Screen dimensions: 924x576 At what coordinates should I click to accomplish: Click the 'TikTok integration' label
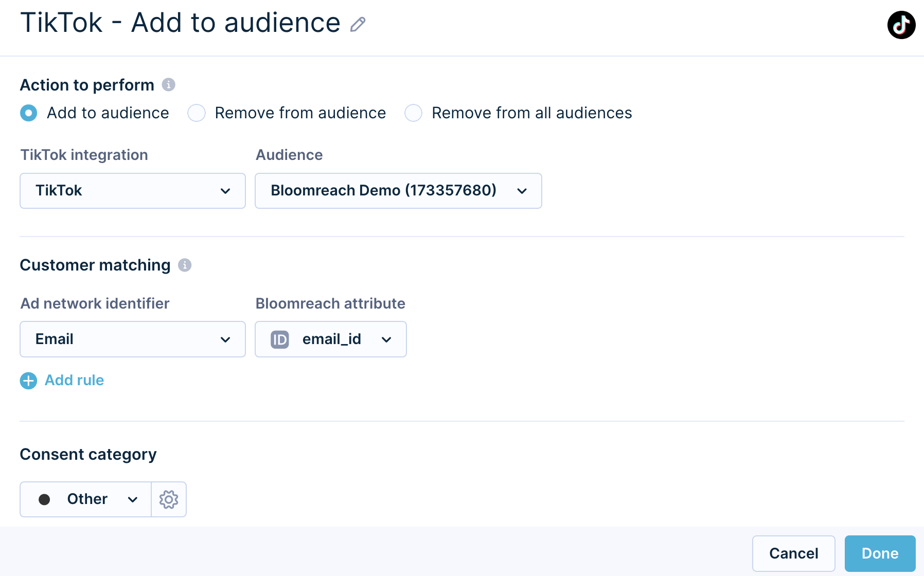click(x=84, y=155)
